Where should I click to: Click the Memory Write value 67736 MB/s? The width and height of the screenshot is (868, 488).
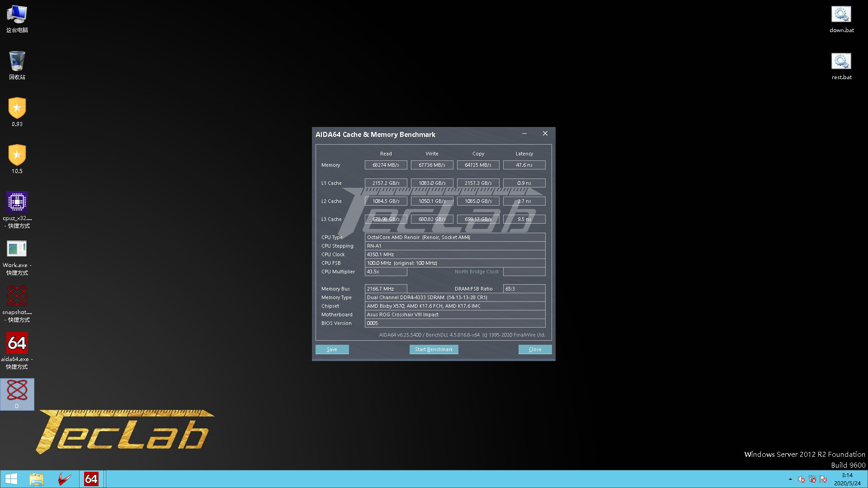(x=432, y=165)
